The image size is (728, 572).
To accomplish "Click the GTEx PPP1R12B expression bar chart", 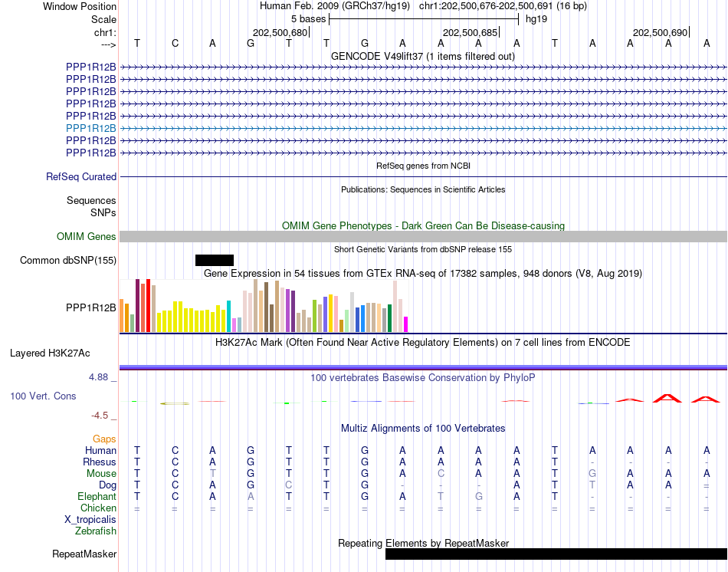I will pyautogui.click(x=264, y=306).
